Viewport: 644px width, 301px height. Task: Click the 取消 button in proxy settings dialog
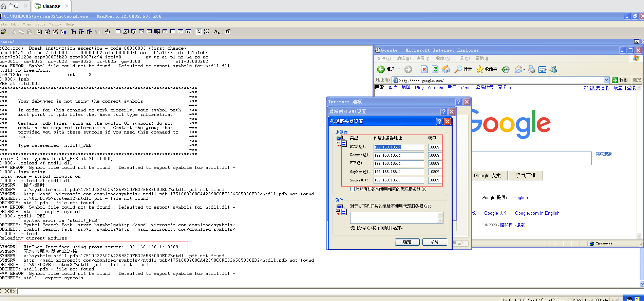point(435,242)
